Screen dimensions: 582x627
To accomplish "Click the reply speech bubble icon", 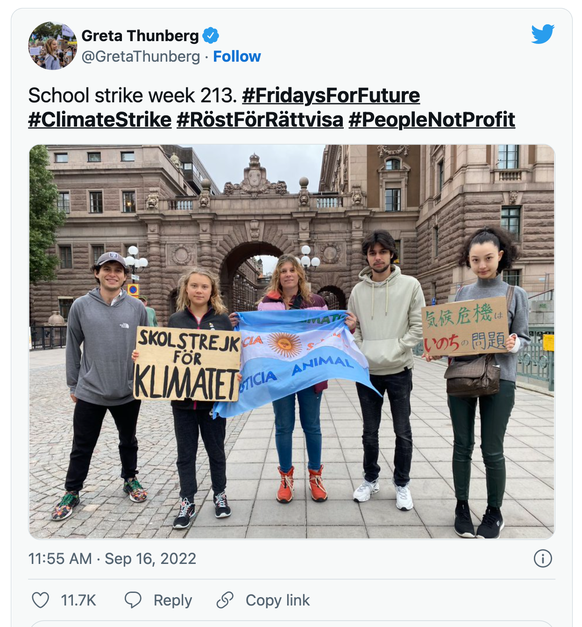I will [133, 600].
